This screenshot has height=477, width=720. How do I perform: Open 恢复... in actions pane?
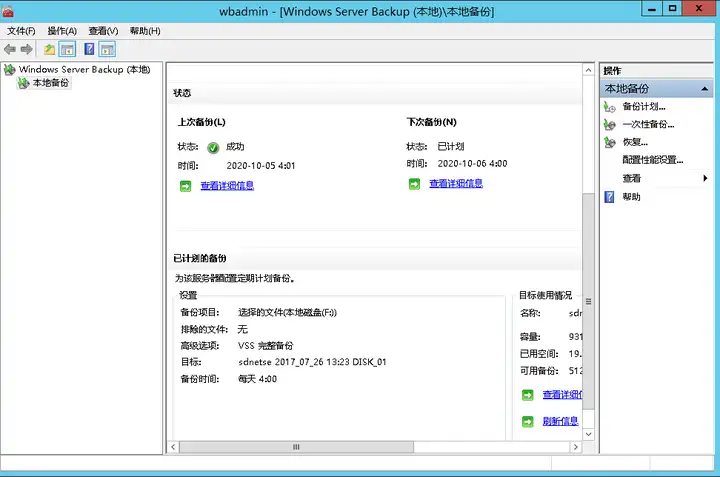click(635, 142)
